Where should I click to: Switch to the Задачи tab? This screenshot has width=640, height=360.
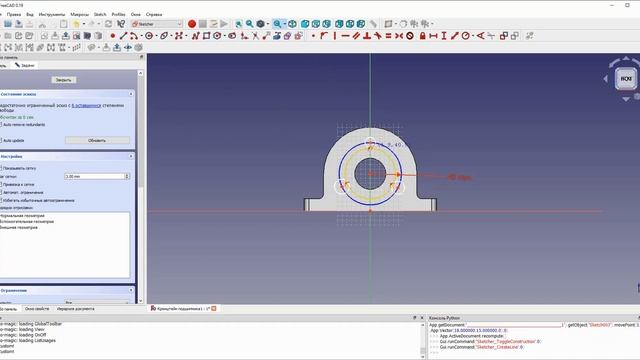click(24, 65)
